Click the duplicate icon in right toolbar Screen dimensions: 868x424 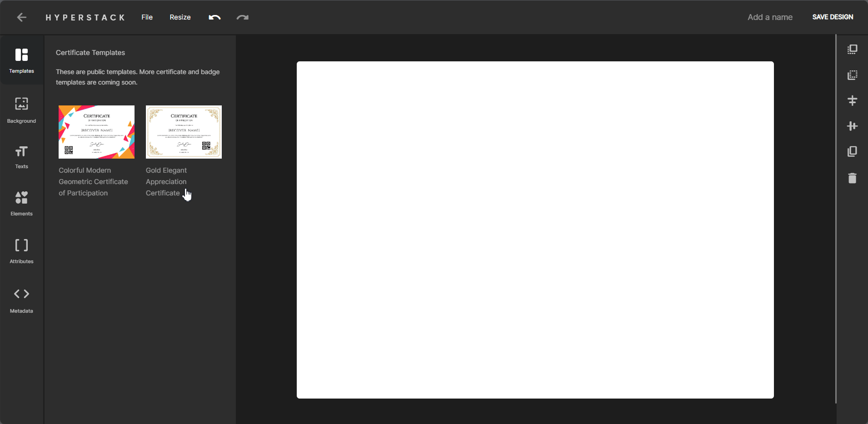(x=852, y=151)
